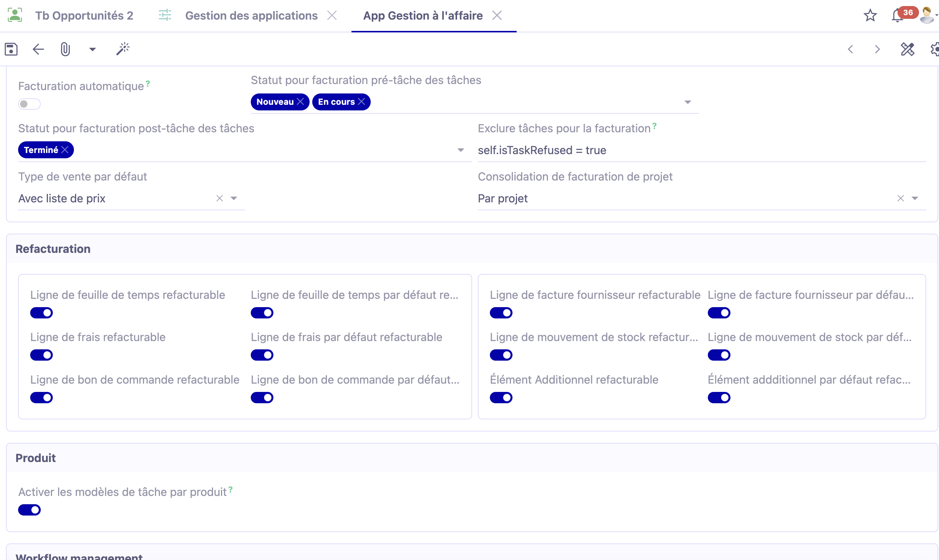
Task: Click the magic wand toolbar icon
Action: pyautogui.click(x=122, y=49)
